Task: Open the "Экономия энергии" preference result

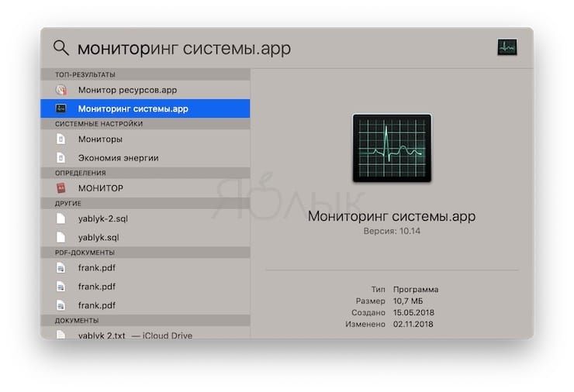Action: 145,158
